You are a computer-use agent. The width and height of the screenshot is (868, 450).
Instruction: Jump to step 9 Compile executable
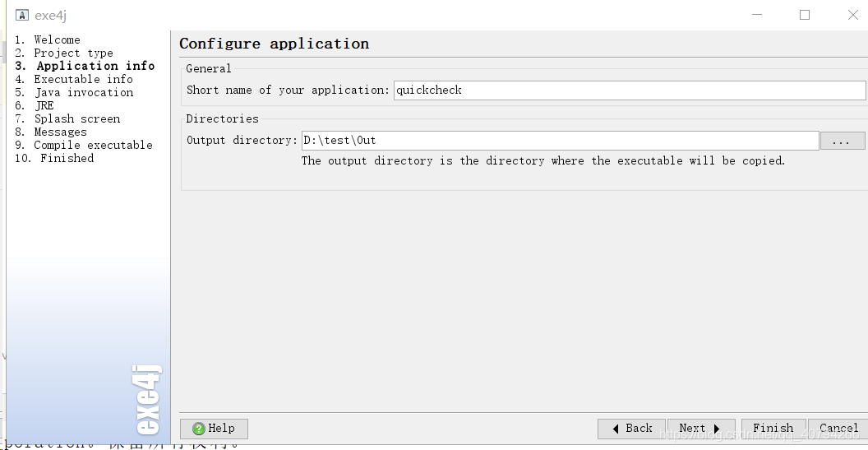84,145
